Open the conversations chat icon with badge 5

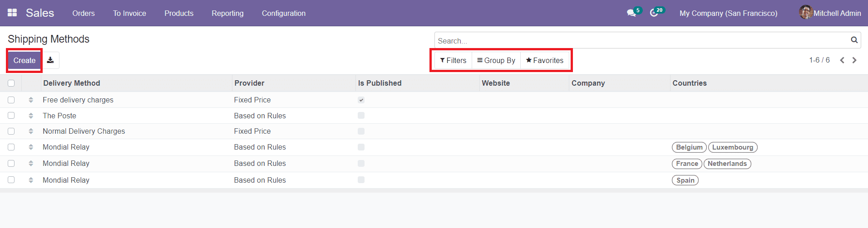(631, 13)
